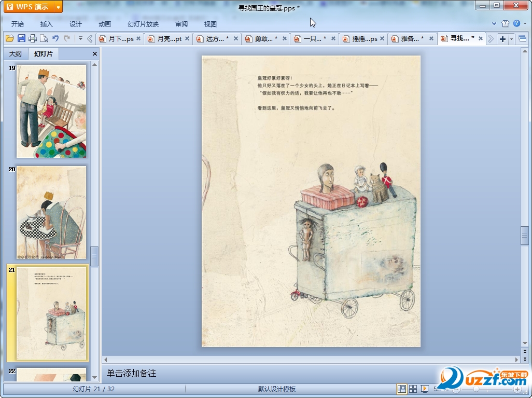Close the 雅各... document tab

tap(431, 39)
